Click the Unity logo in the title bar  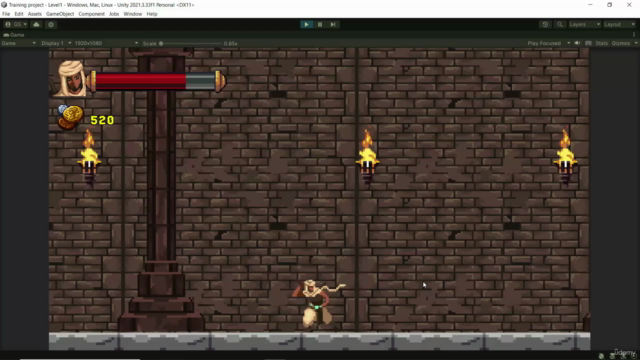(x=4, y=5)
